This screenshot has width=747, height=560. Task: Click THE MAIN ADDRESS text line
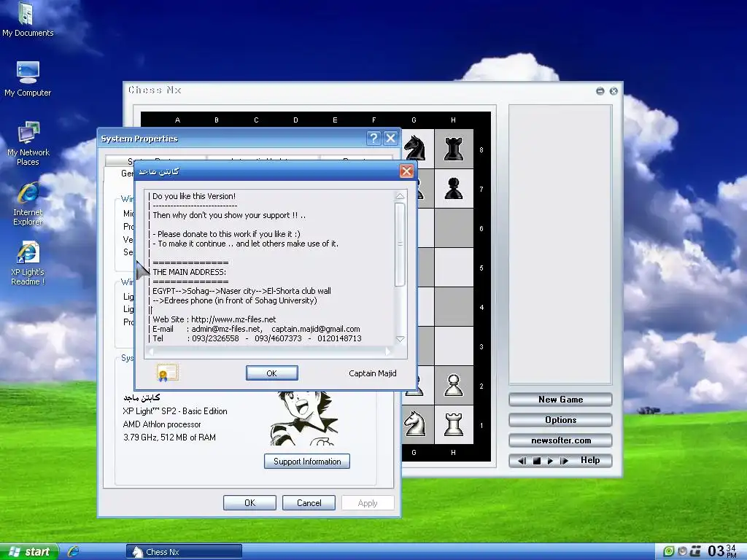189,272
